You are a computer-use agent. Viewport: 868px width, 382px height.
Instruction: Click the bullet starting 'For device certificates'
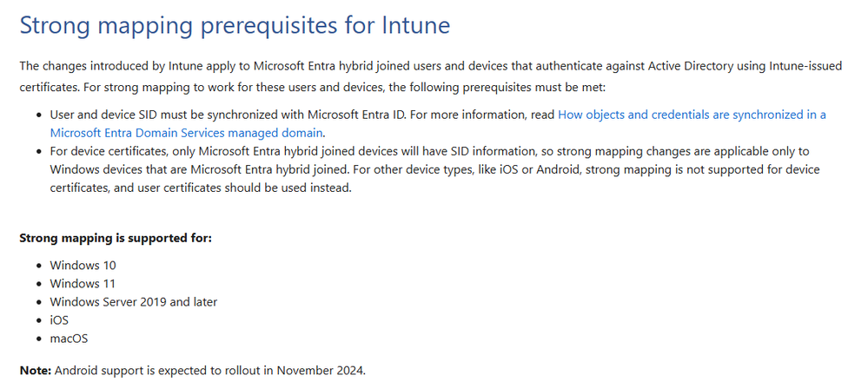coord(434,169)
